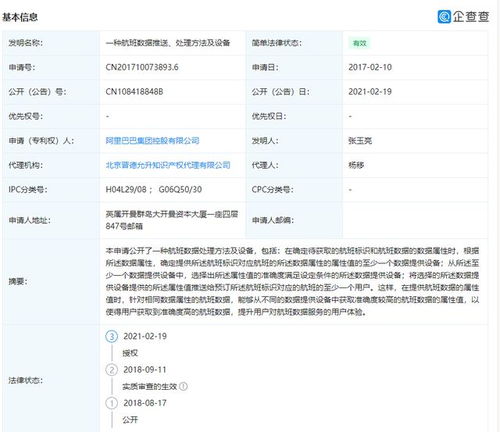Click the 2021-02-19 value beside 公开（公告）日
The image size is (500, 432).
coord(370,92)
